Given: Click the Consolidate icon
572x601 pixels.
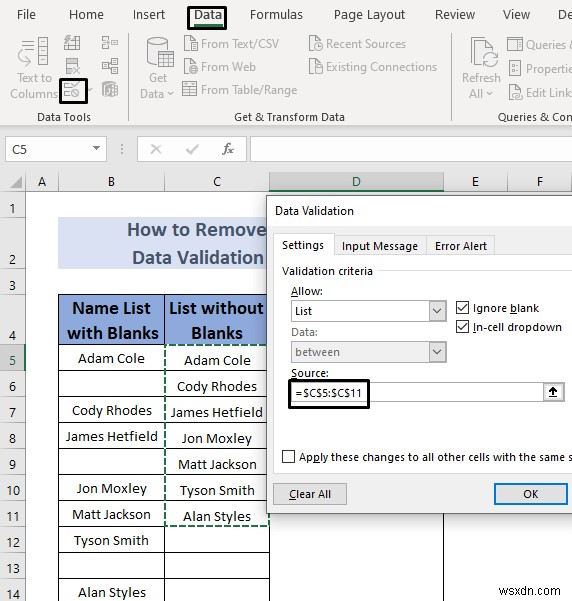Looking at the screenshot, I should [x=110, y=43].
